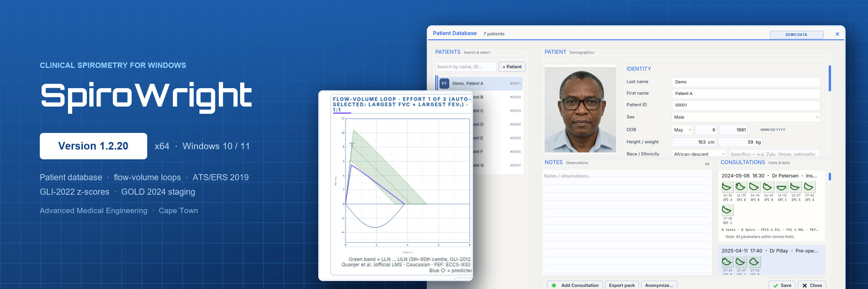
Task: Click the Export pack button
Action: click(x=622, y=285)
